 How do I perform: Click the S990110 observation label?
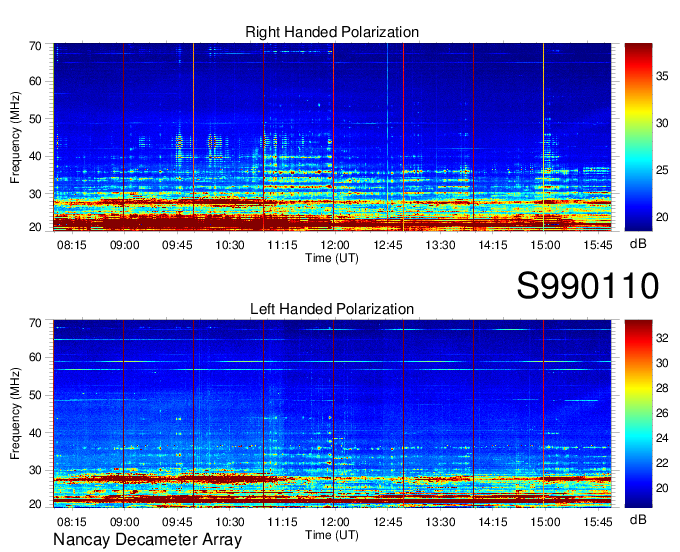(x=588, y=286)
